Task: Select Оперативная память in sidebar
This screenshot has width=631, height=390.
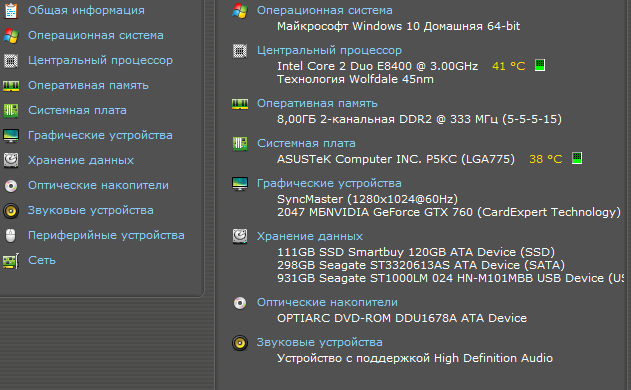Action: click(x=88, y=85)
